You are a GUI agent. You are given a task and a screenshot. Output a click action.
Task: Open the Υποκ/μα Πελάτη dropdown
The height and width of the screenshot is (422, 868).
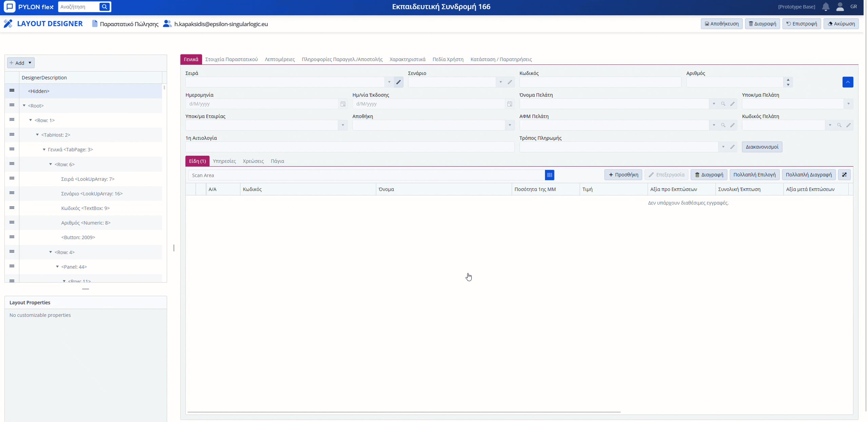click(x=848, y=104)
